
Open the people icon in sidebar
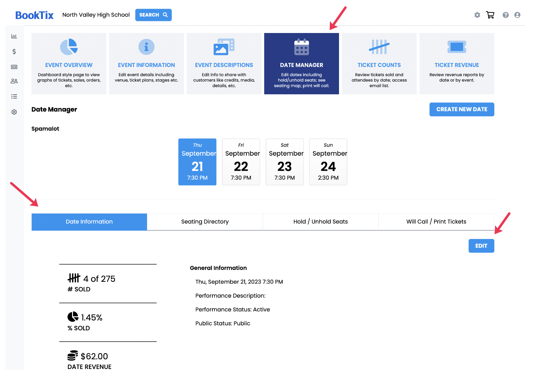coord(14,81)
